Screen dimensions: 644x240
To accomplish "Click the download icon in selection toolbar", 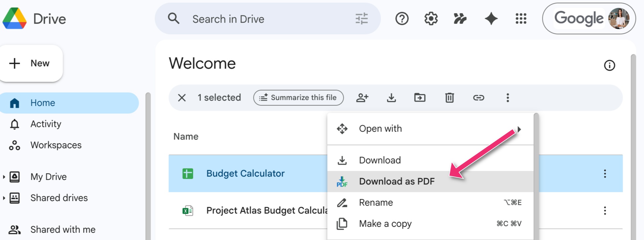I will pos(391,98).
